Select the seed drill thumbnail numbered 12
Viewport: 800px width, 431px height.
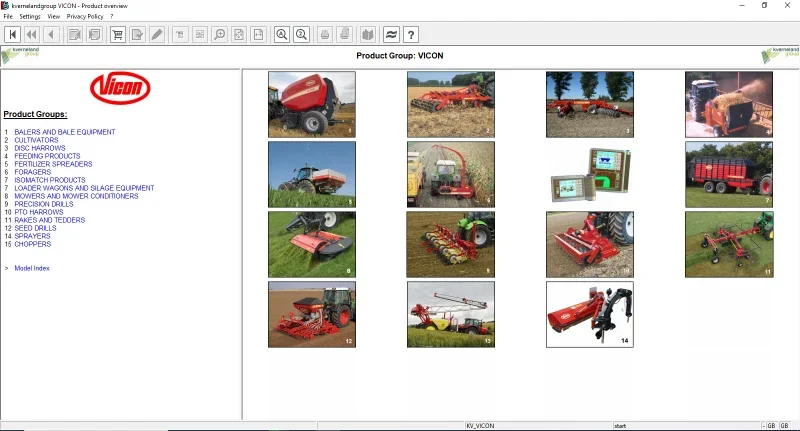pyautogui.click(x=312, y=315)
